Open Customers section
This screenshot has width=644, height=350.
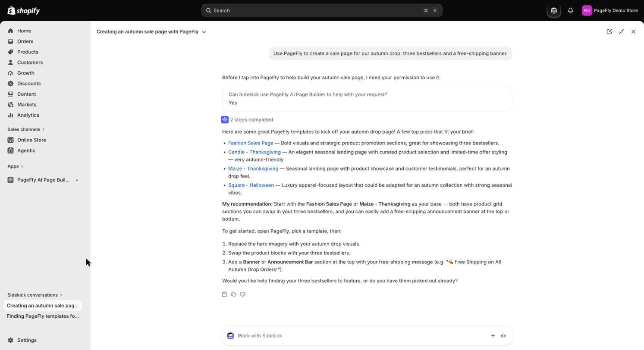click(30, 62)
